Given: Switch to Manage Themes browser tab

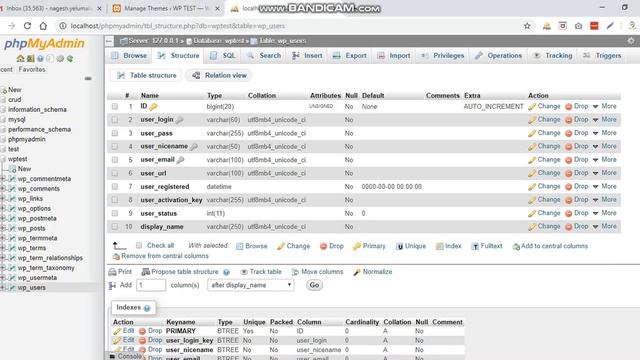Looking at the screenshot, I should [x=166, y=8].
